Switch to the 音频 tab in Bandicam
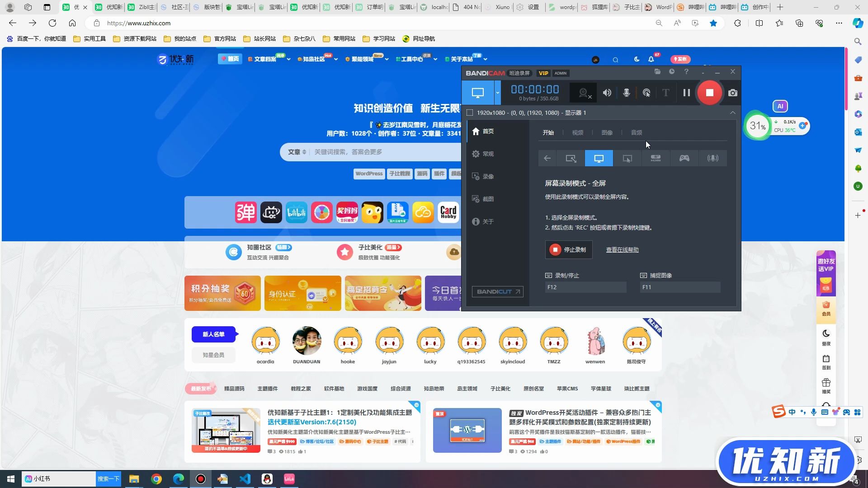Screen dimensions: 868x488 point(636,132)
